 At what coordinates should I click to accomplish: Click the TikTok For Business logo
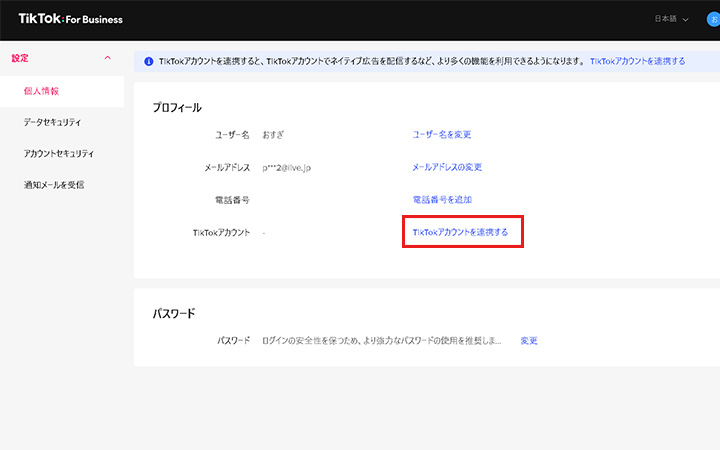click(70, 19)
